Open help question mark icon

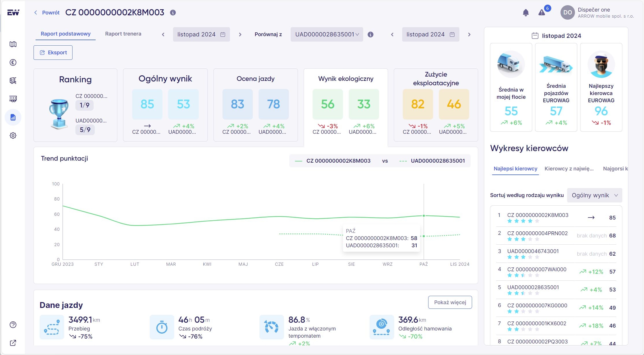point(13,325)
